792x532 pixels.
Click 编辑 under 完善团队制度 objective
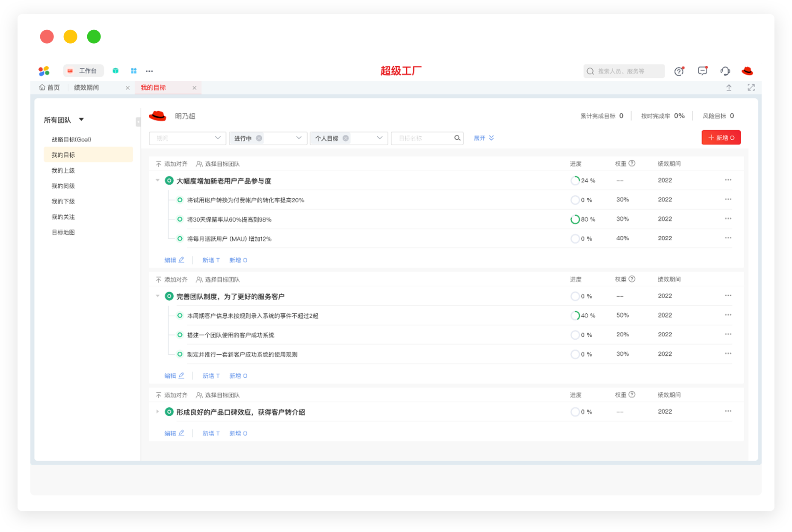(x=174, y=376)
